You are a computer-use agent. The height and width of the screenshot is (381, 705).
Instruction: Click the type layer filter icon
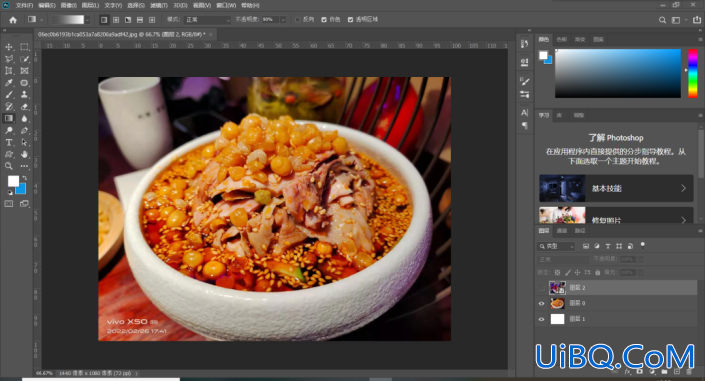pos(608,246)
